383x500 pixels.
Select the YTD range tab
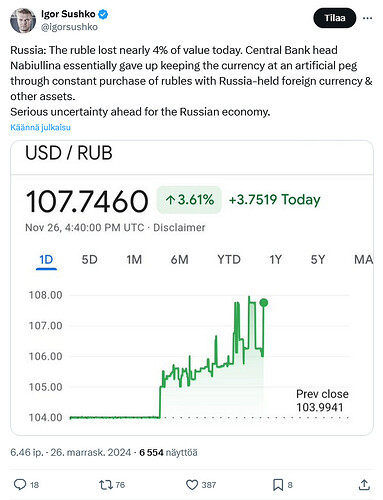(x=229, y=259)
